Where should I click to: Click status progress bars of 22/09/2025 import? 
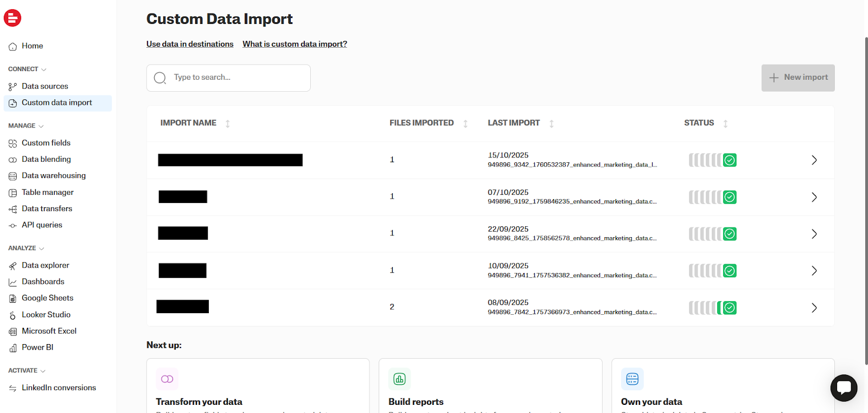[705, 234]
